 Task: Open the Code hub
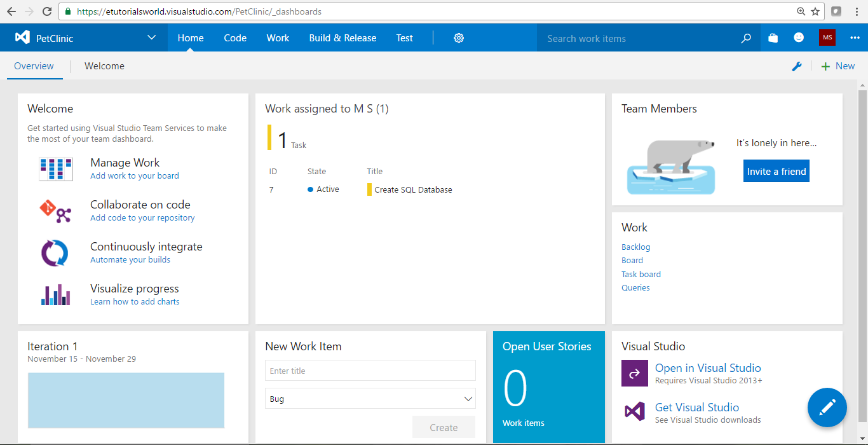pos(235,38)
